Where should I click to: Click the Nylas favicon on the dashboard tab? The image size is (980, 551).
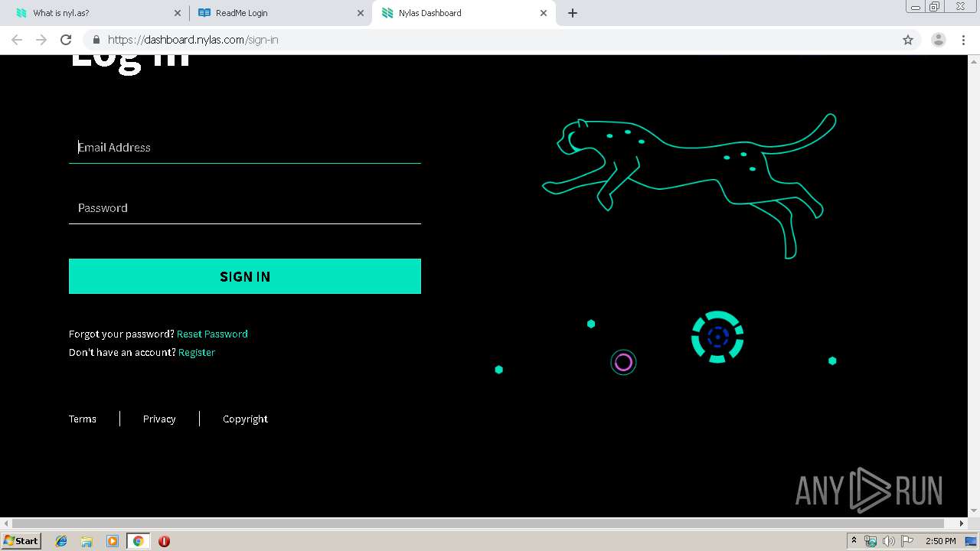pyautogui.click(x=387, y=13)
